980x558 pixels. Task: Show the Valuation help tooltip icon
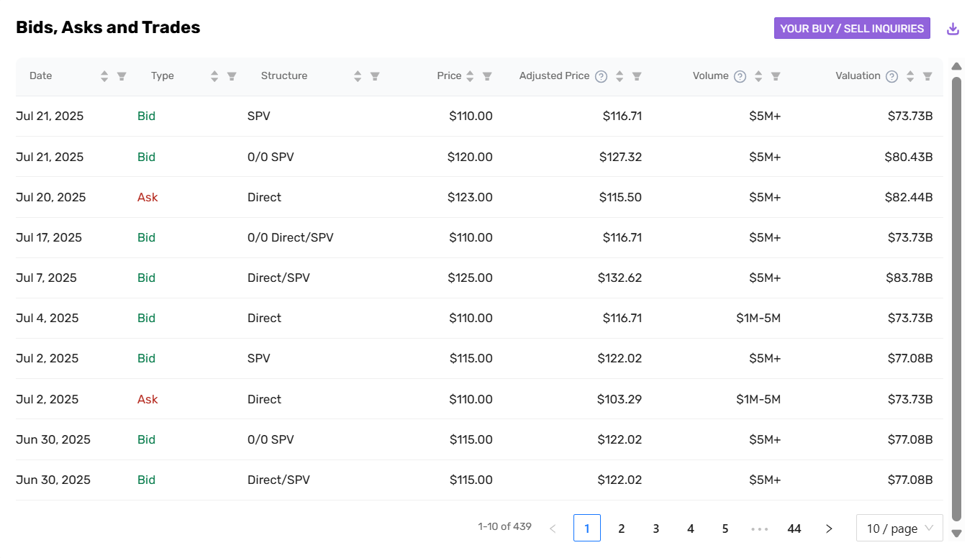pos(891,76)
